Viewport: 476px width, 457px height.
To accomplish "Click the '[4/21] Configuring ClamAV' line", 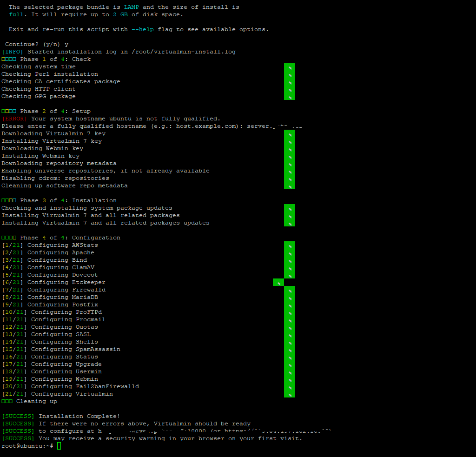I will click(48, 267).
